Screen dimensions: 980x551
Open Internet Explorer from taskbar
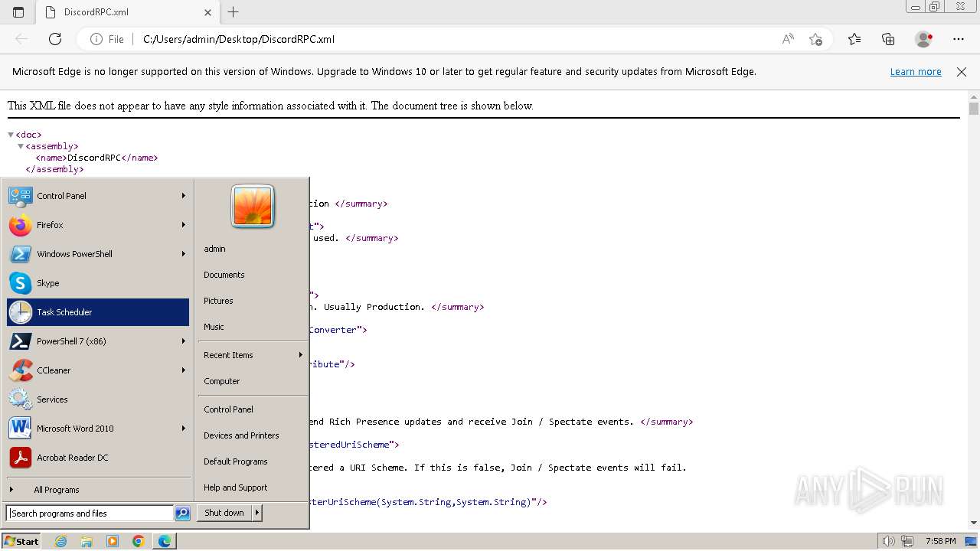61,541
